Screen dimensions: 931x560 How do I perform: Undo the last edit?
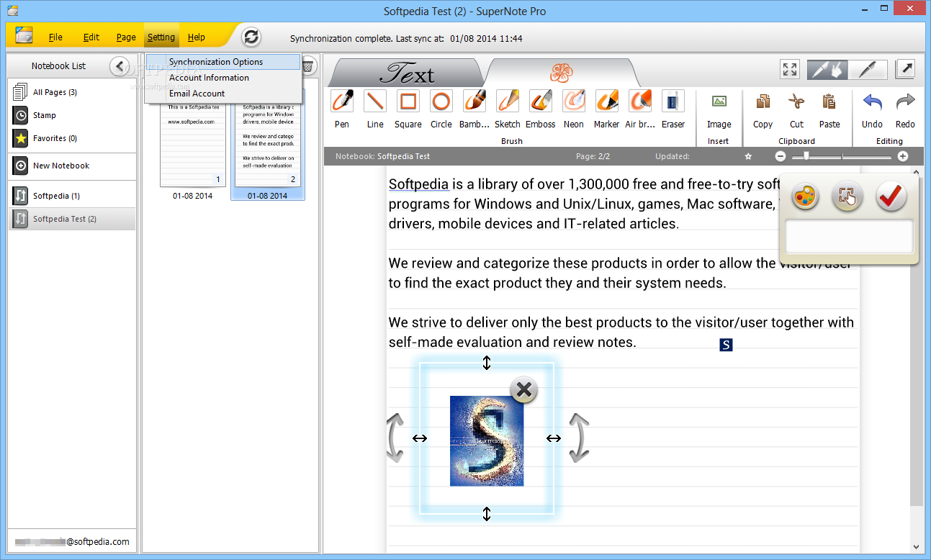(872, 101)
